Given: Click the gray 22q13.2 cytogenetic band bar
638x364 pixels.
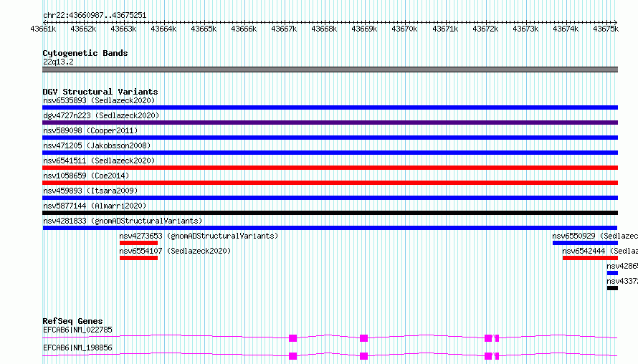Looking at the screenshot, I should tap(330, 70).
